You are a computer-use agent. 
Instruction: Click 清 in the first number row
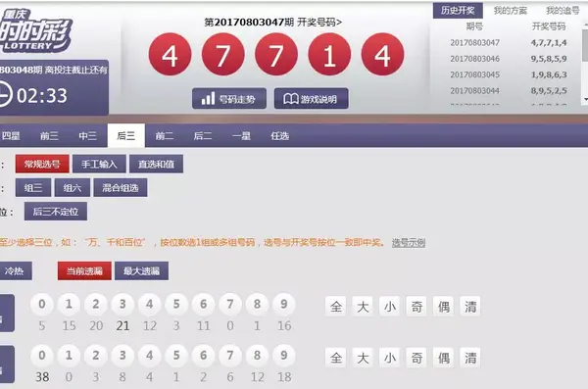click(x=470, y=307)
